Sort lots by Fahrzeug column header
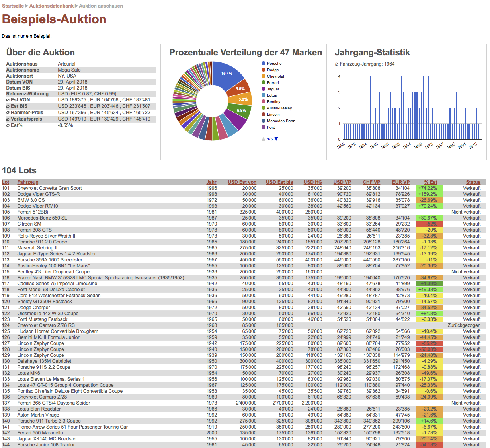 point(28,182)
